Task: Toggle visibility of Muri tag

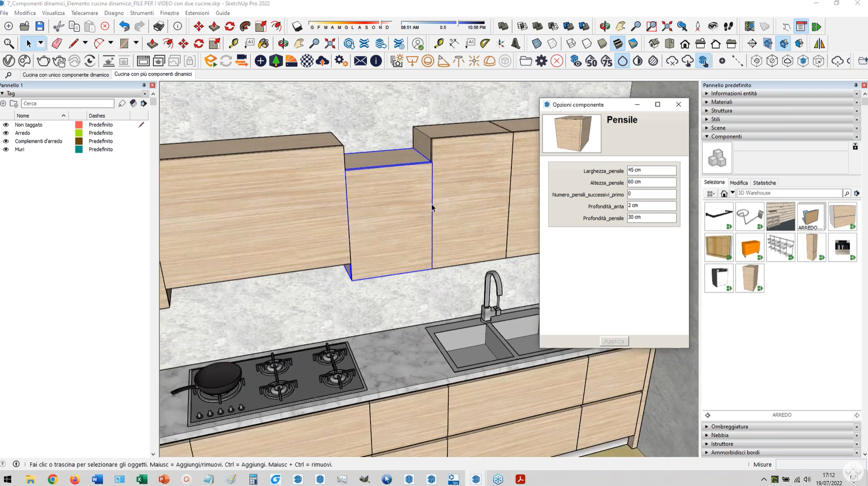Action: pos(6,150)
